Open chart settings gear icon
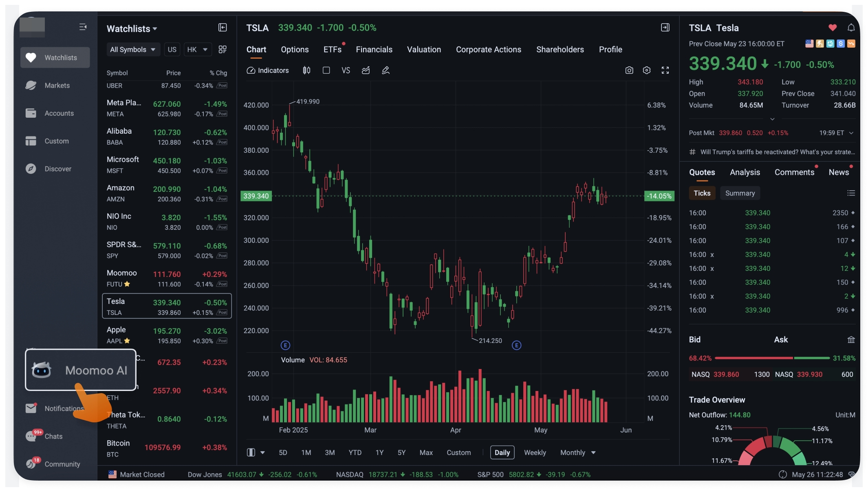868x492 pixels. 646,70
